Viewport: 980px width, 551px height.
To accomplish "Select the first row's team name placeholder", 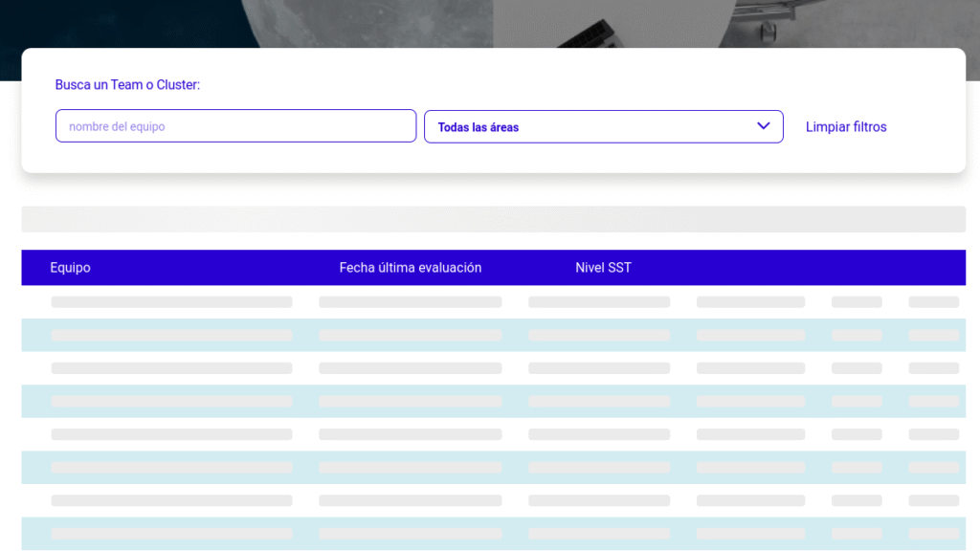I will 171,302.
